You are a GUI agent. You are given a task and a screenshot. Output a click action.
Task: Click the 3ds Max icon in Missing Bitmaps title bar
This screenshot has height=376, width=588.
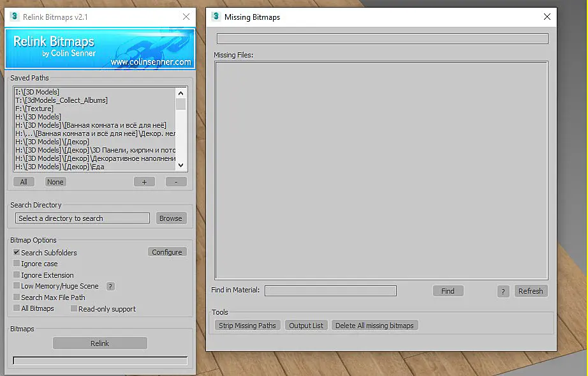pos(216,17)
